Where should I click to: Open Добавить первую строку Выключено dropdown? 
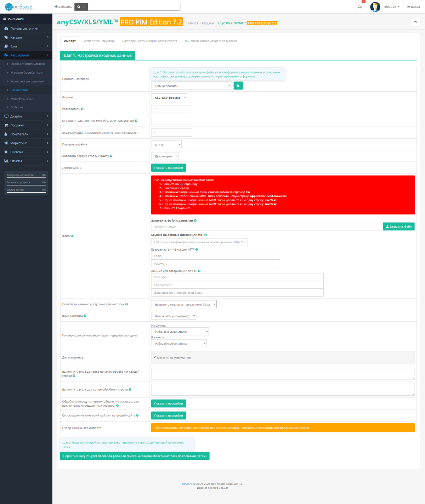[165, 156]
